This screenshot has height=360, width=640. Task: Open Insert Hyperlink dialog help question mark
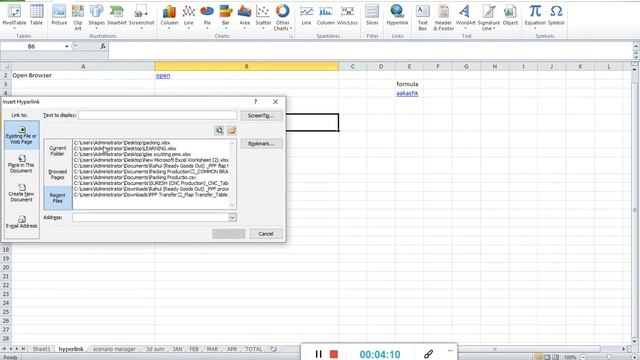point(256,102)
